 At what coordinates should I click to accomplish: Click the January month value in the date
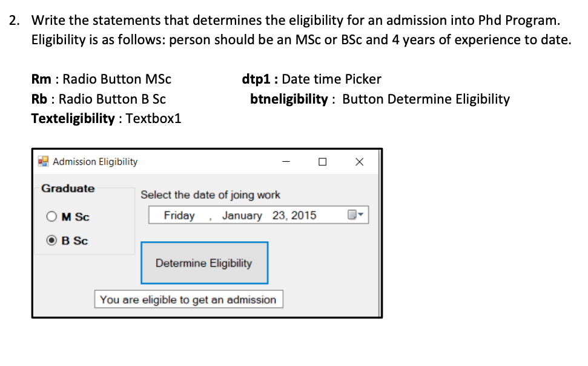(242, 215)
